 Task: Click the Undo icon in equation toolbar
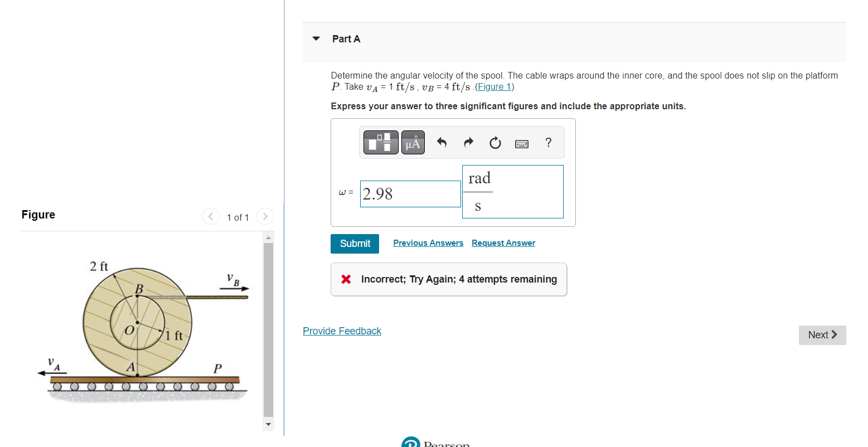tap(441, 142)
